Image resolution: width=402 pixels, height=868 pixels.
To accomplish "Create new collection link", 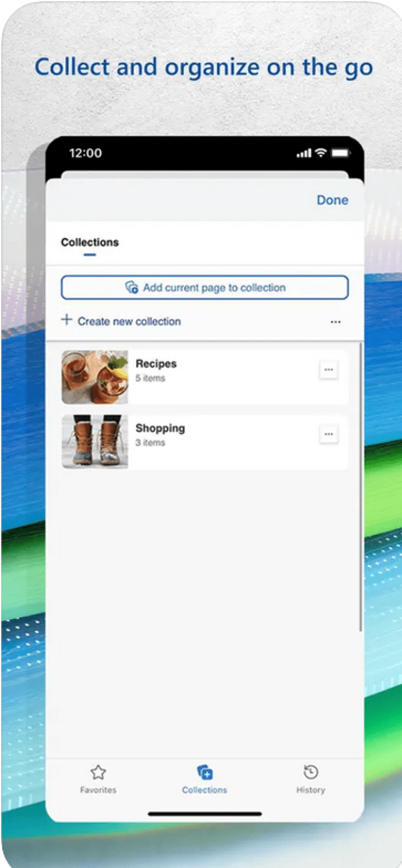I will point(129,321).
